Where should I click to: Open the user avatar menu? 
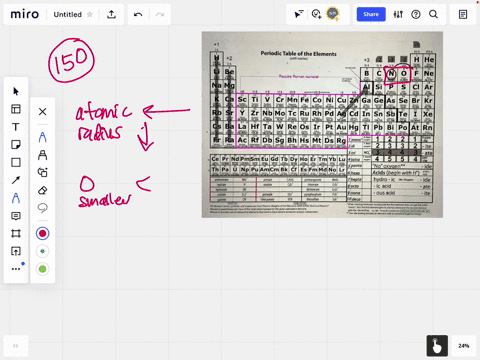coord(333,14)
